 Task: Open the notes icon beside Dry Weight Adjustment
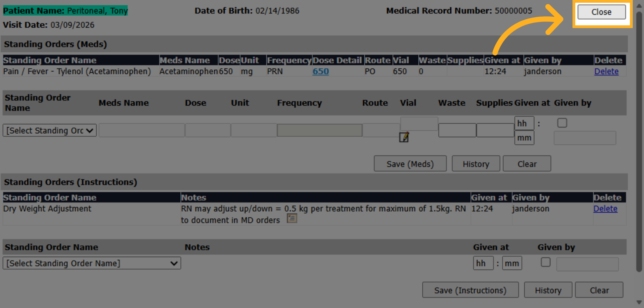[292, 218]
